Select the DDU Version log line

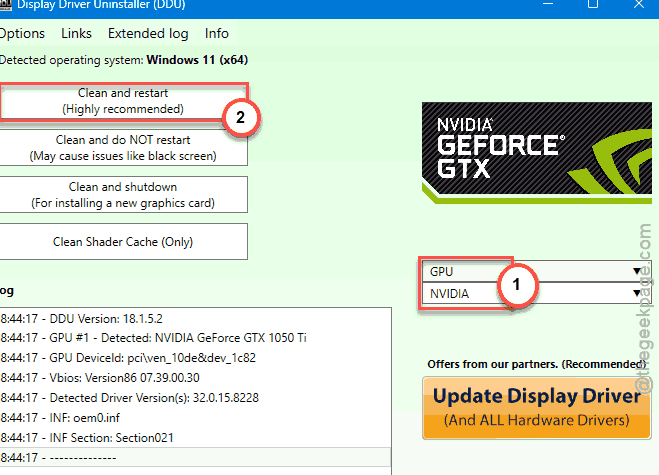82,319
